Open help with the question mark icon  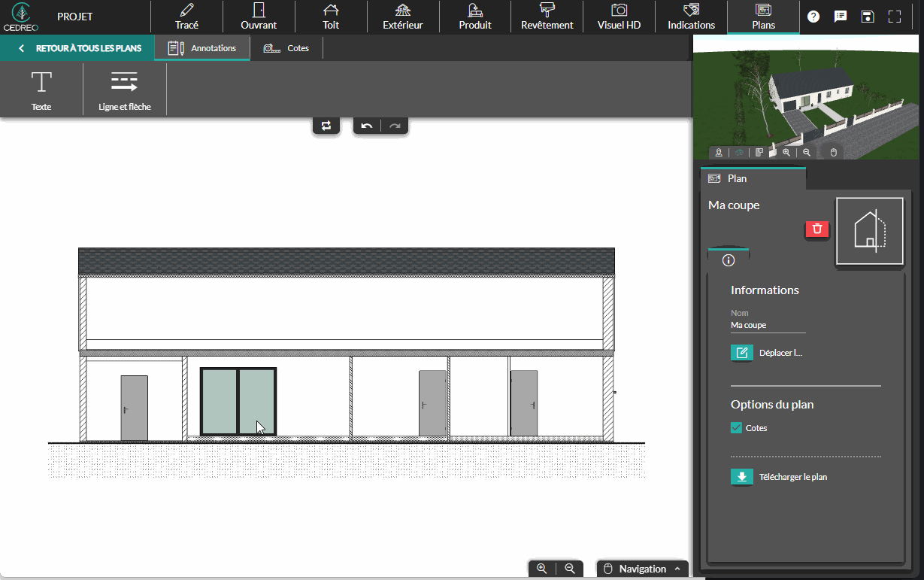click(813, 17)
